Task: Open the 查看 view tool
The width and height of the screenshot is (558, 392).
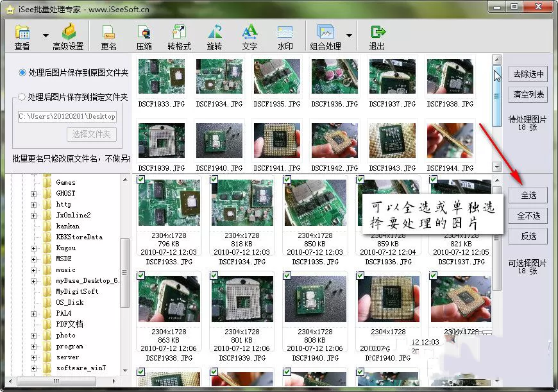Action: (x=22, y=37)
